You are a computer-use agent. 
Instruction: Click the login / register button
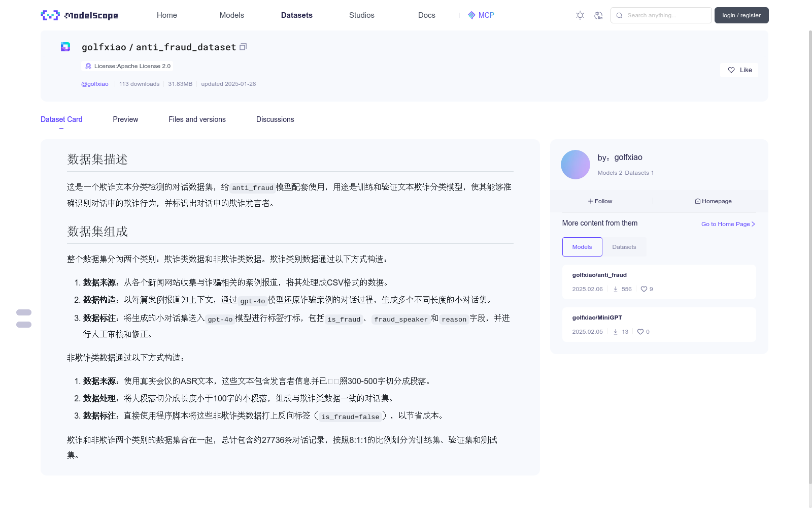[741, 15]
